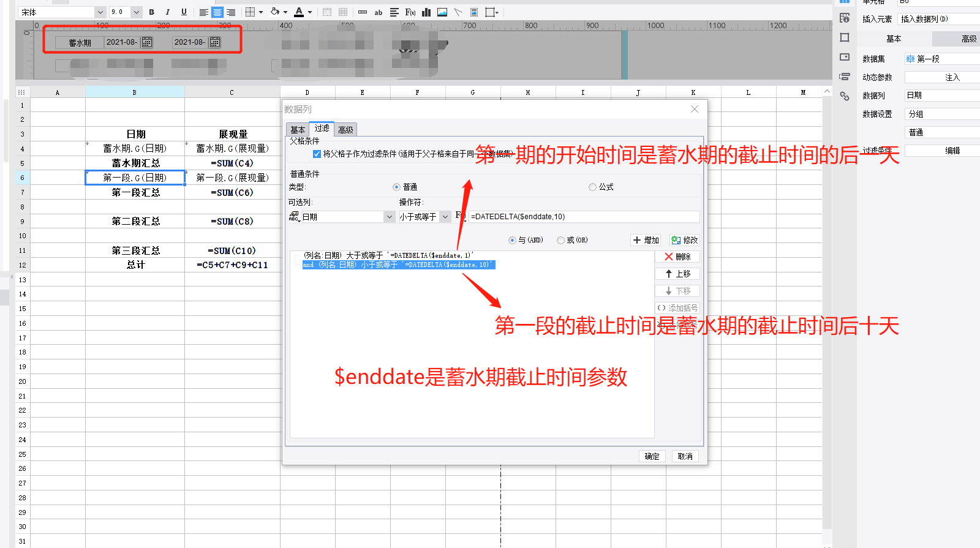Open floating element panel icon in sidebar

click(x=845, y=37)
